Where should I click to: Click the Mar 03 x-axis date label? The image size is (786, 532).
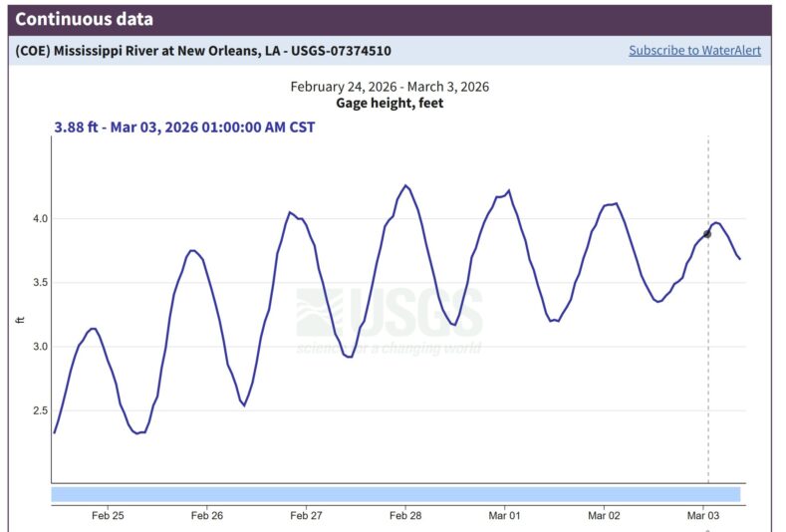coord(703,516)
